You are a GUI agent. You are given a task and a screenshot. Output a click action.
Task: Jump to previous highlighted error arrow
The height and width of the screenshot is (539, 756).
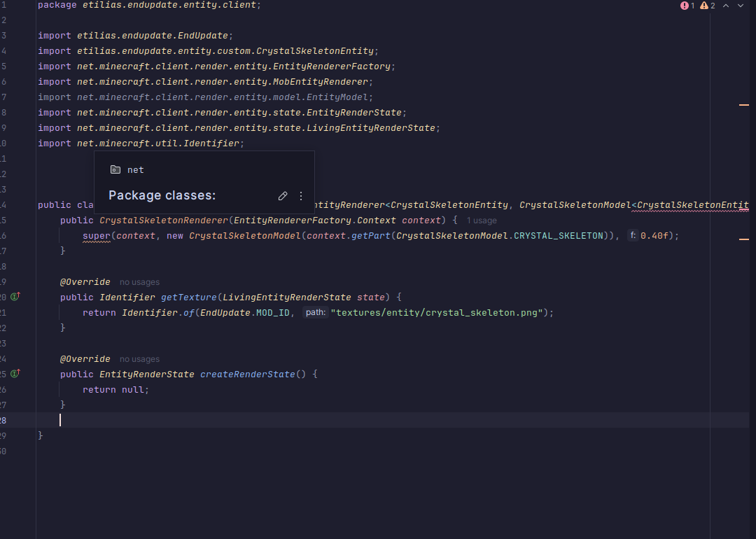click(x=726, y=6)
